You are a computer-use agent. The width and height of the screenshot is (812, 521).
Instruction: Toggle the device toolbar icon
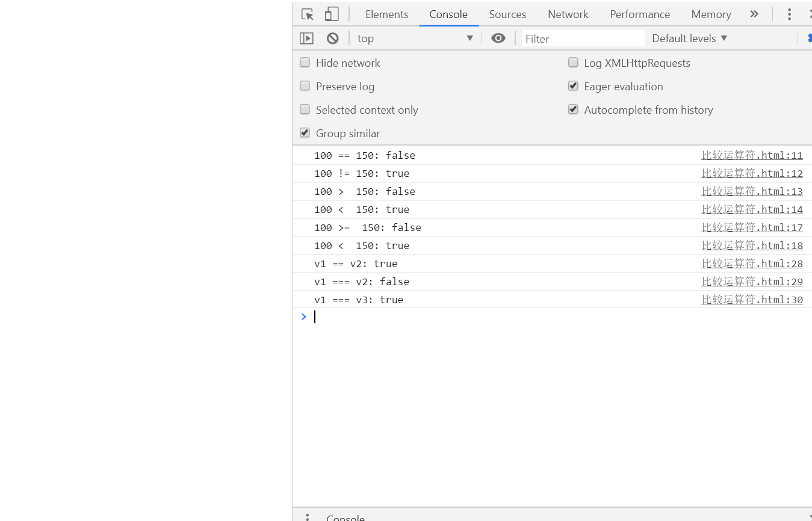tap(332, 14)
